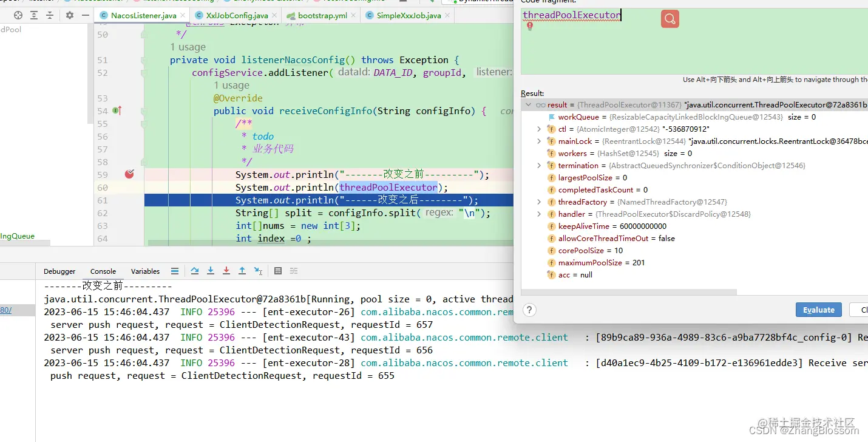
Task: Click the locate/select opened file crosshair icon
Action: click(x=18, y=15)
